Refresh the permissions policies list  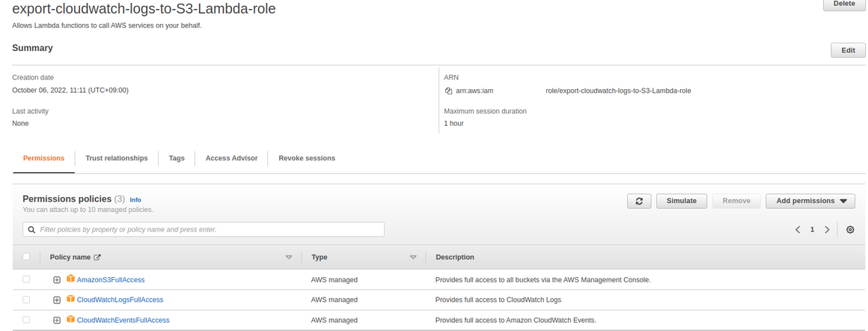pos(639,201)
